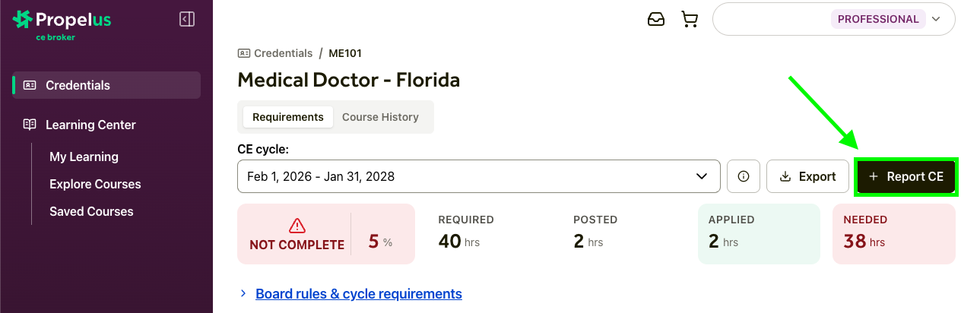
Task: Open the inbox tray icon
Action: coord(656,20)
